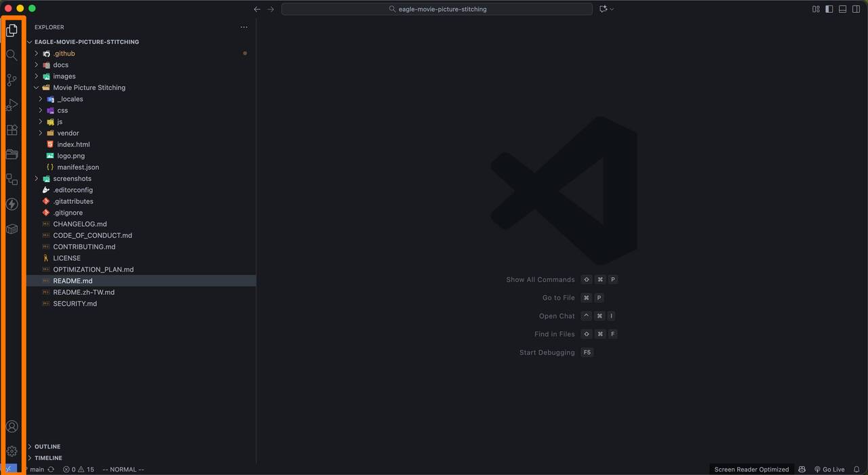Go forward with the right arrow
This screenshot has width=868, height=475.
click(x=271, y=9)
